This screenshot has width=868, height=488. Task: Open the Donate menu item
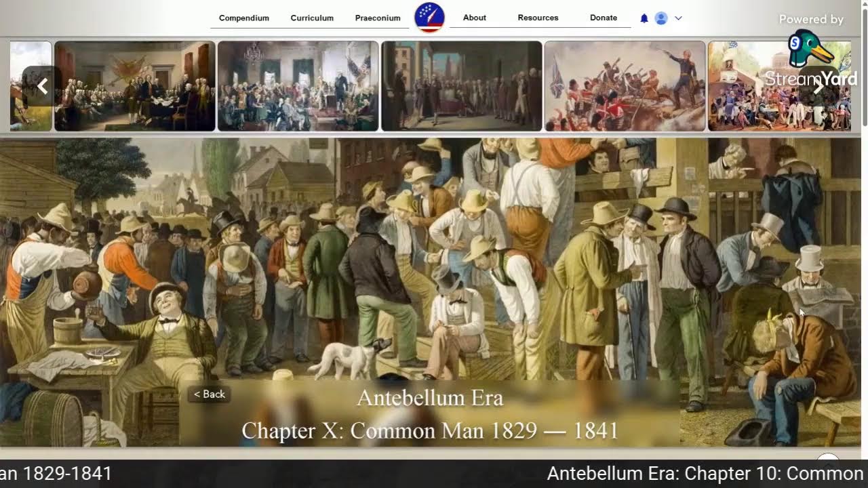604,18
